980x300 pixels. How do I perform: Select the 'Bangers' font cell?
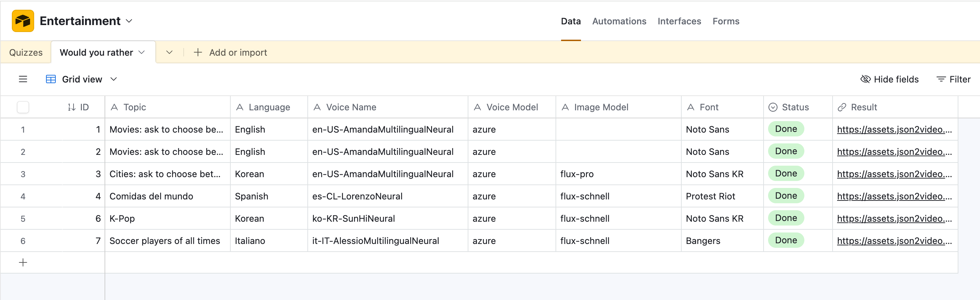pos(722,241)
